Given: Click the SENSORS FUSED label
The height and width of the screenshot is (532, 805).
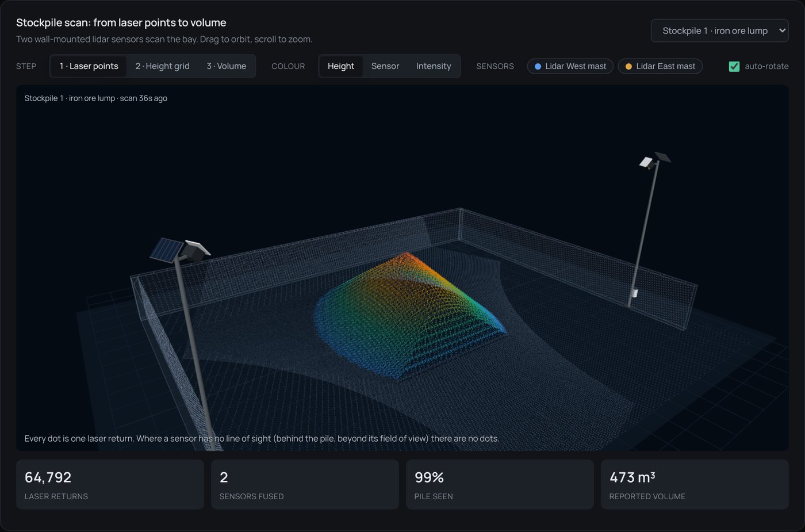Looking at the screenshot, I should click(x=252, y=496).
